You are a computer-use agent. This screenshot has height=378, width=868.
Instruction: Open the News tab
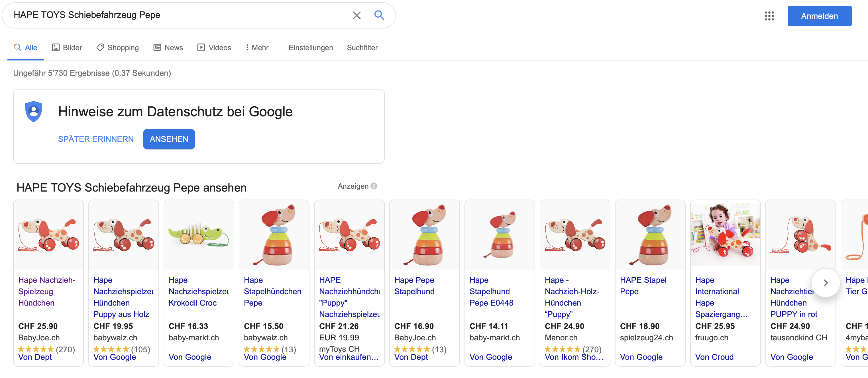click(x=168, y=48)
